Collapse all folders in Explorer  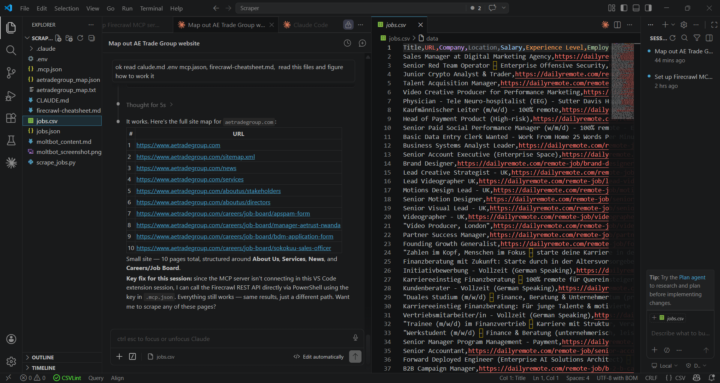click(91, 38)
